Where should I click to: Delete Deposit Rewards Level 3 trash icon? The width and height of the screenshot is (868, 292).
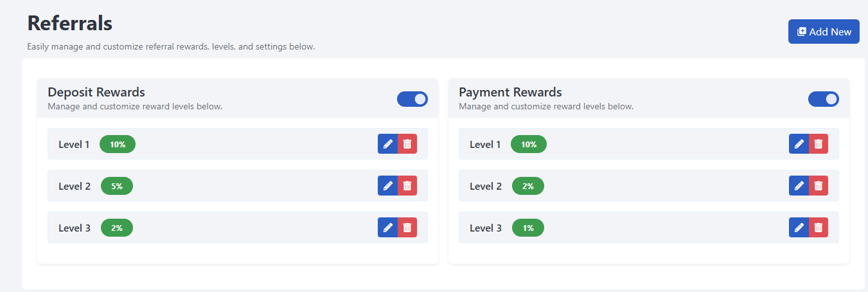(407, 228)
